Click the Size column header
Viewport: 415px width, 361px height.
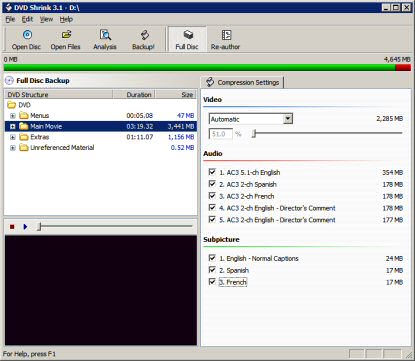176,95
